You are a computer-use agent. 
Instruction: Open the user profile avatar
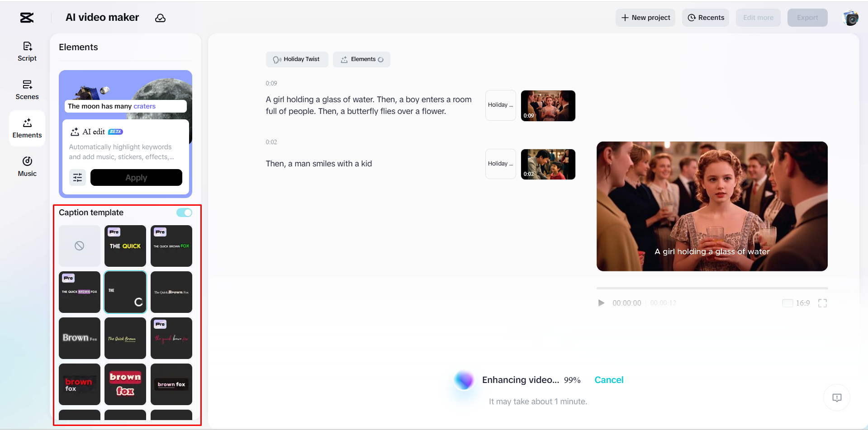[850, 18]
